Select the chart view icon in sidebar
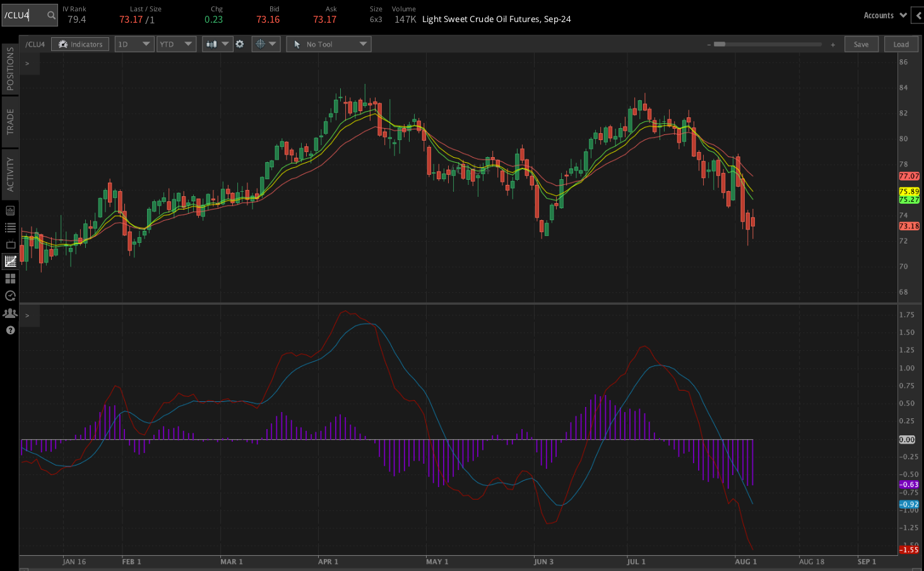 tap(10, 261)
